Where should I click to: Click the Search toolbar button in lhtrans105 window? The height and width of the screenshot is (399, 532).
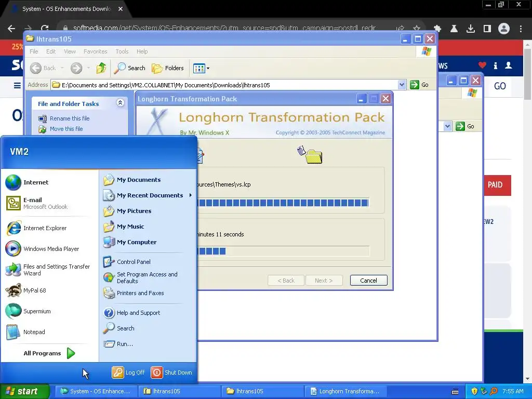tap(129, 68)
